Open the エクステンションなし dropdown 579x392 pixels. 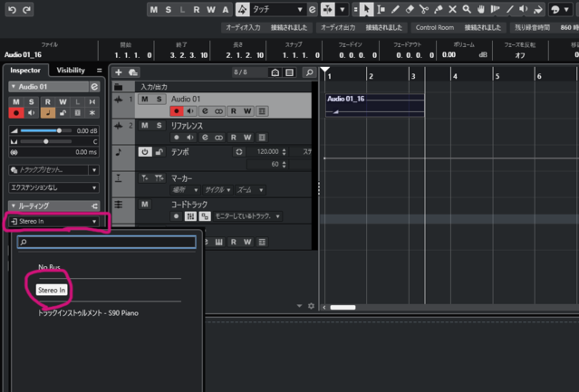53,187
